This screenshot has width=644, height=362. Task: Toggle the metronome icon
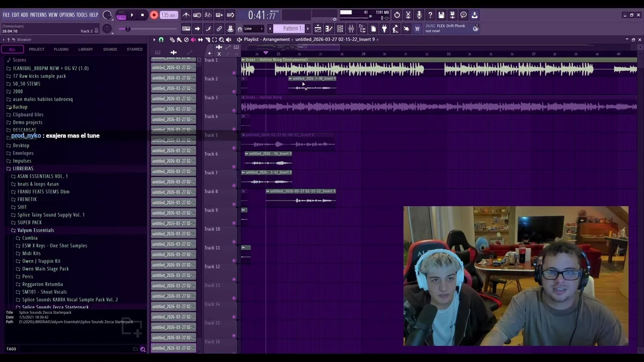(186, 15)
